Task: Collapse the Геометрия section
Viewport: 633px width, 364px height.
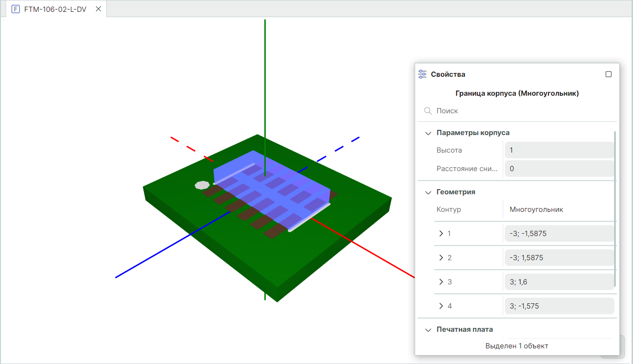Action: (428, 192)
